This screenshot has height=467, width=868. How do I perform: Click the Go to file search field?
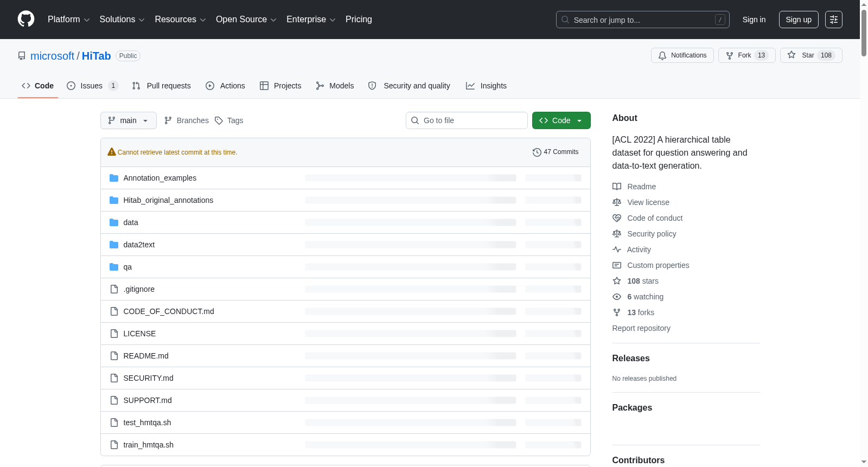467,120
